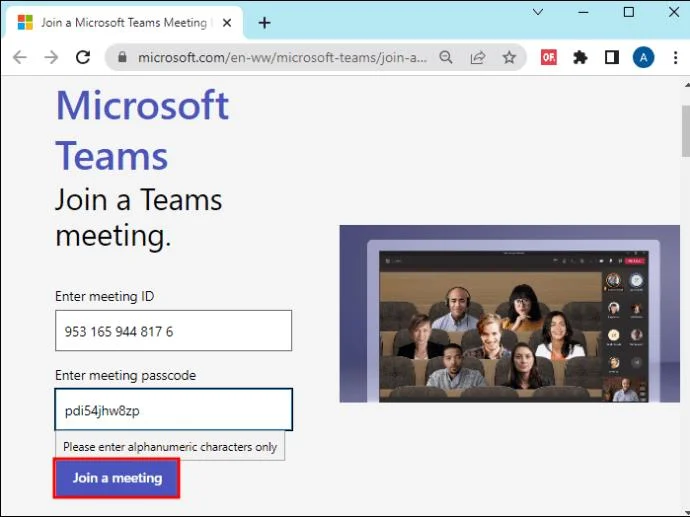690x517 pixels.
Task: Close the Join a Microsoft Teams Meeting tab
Action: (227, 23)
